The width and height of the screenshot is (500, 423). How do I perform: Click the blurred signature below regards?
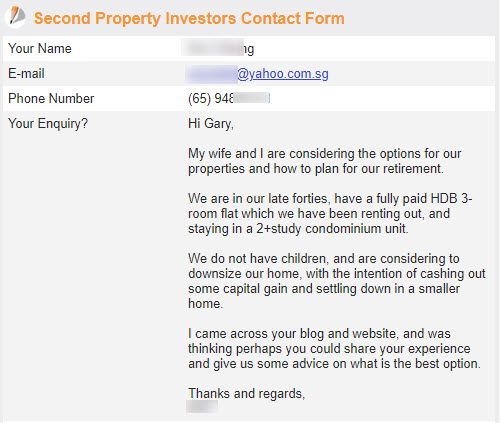pyautogui.click(x=202, y=407)
